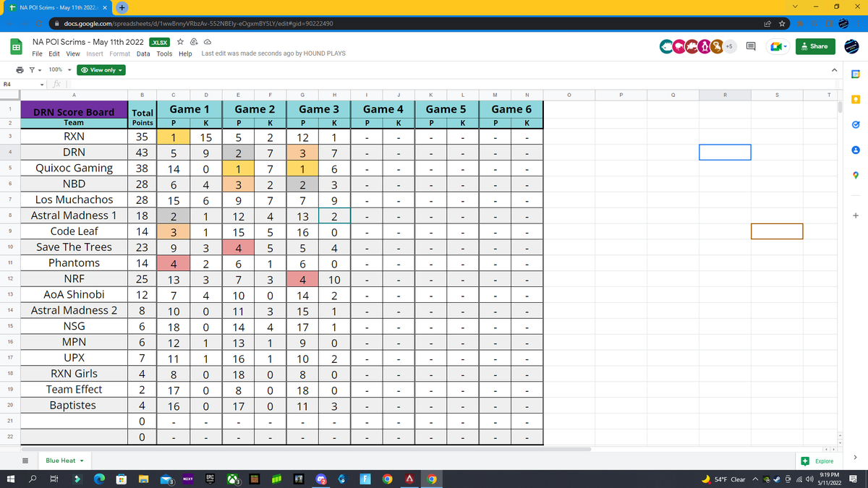Open the Name box dropdown arrow
This screenshot has height=488, width=868.
43,85
